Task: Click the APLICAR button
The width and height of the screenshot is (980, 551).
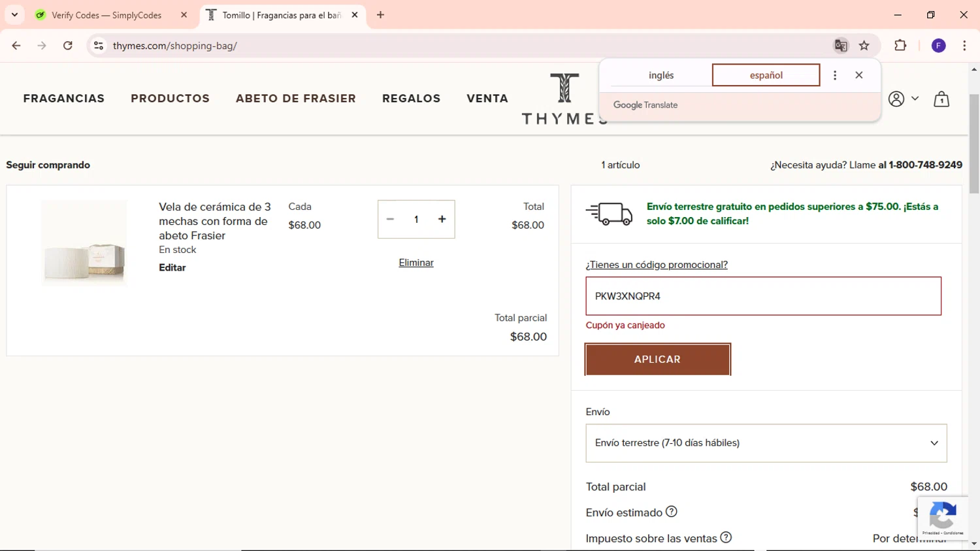Action: click(x=658, y=359)
